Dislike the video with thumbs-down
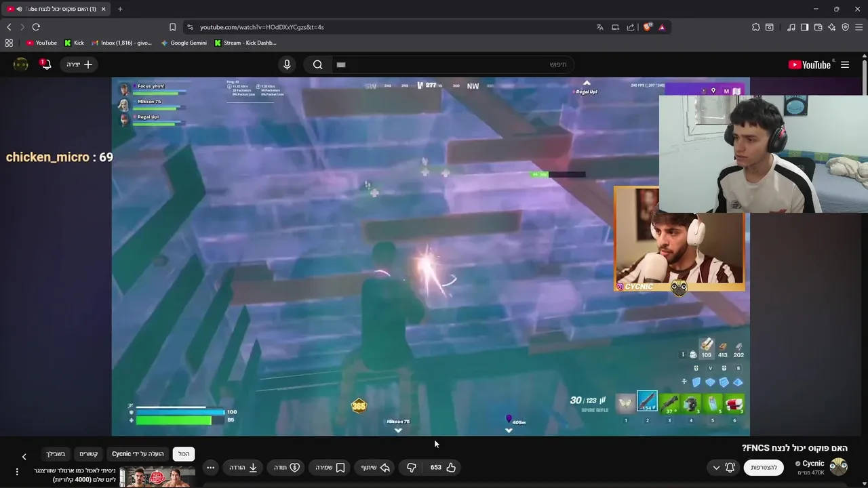 tap(411, 467)
